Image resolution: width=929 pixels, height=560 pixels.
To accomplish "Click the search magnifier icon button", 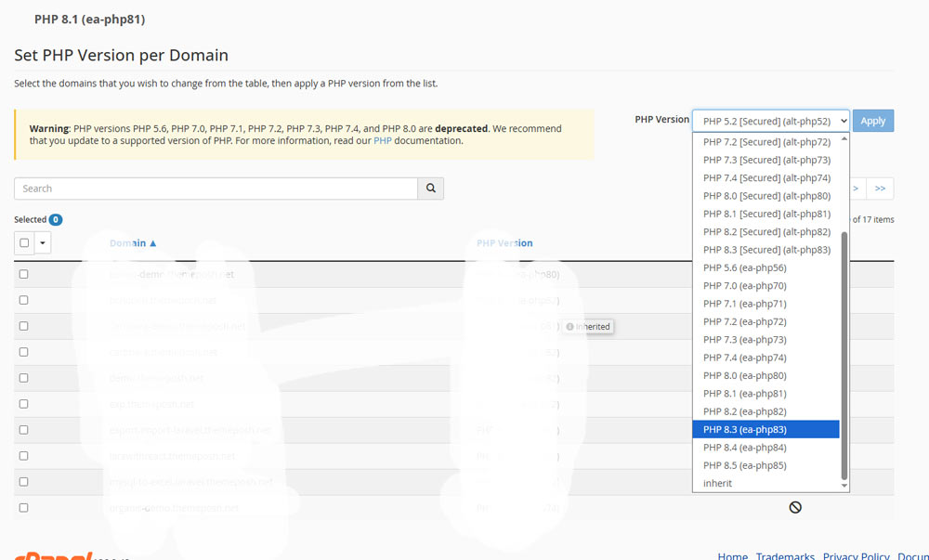I will [430, 189].
